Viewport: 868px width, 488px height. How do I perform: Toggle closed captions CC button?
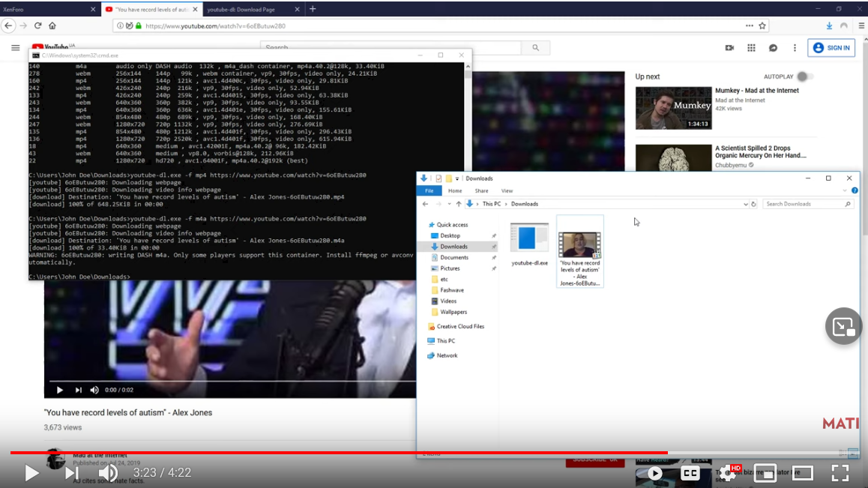click(690, 472)
